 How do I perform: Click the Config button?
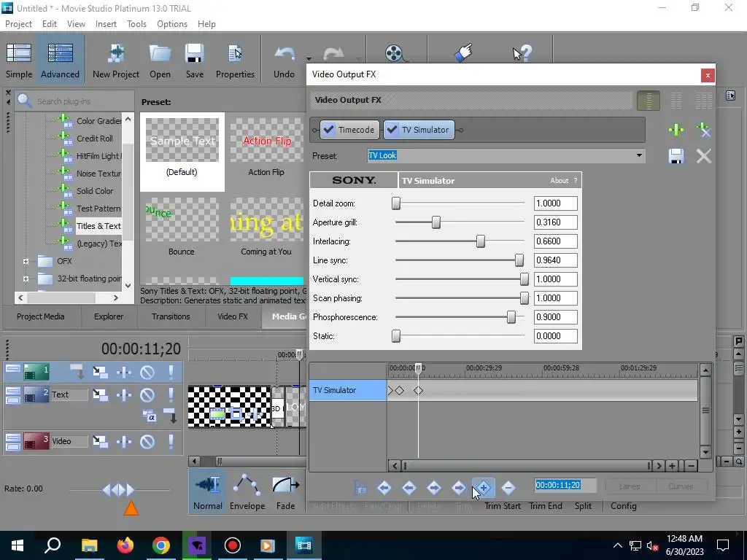pos(623,506)
